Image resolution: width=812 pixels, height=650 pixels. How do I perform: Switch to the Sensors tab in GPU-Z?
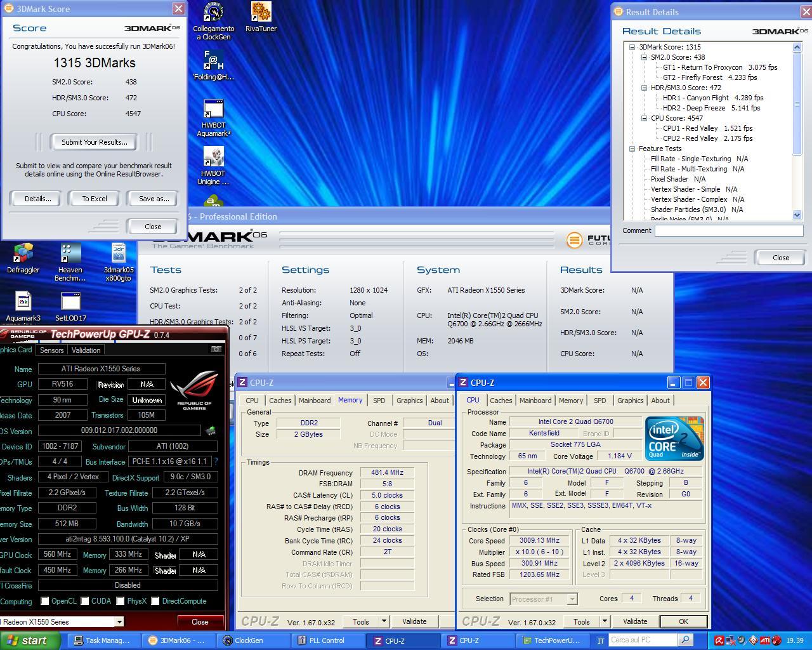click(x=51, y=350)
